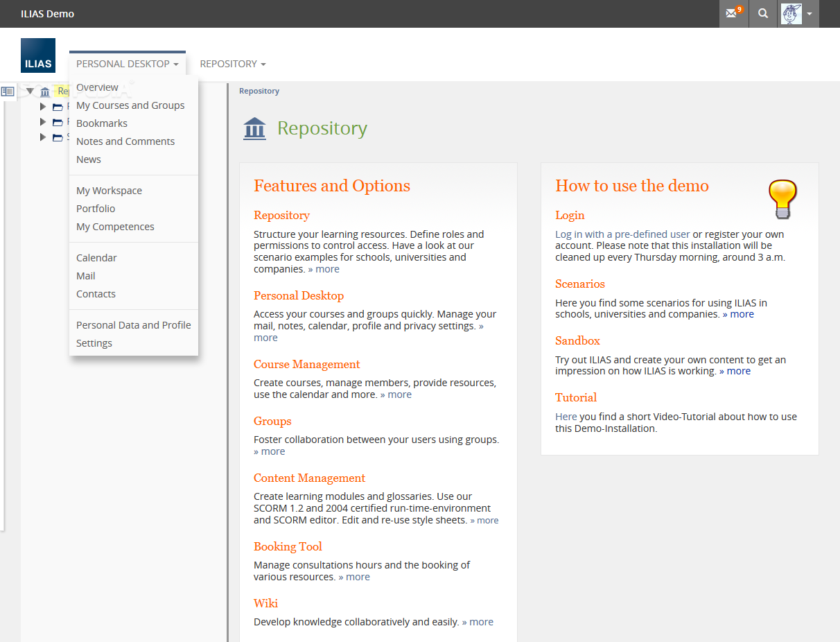Screen dimensions: 840x642
Task: Open My Competences
Action: [x=115, y=227]
